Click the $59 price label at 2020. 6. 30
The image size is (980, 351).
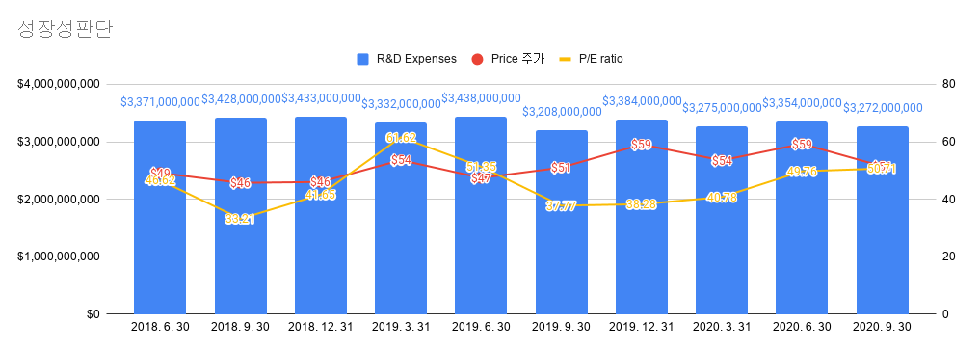click(x=803, y=144)
